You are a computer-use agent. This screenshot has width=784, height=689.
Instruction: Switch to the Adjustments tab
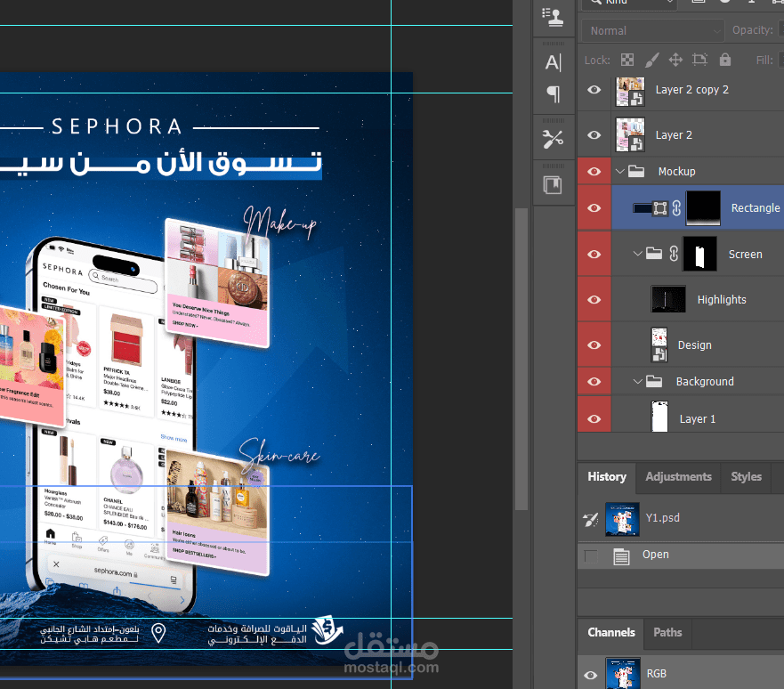point(678,477)
